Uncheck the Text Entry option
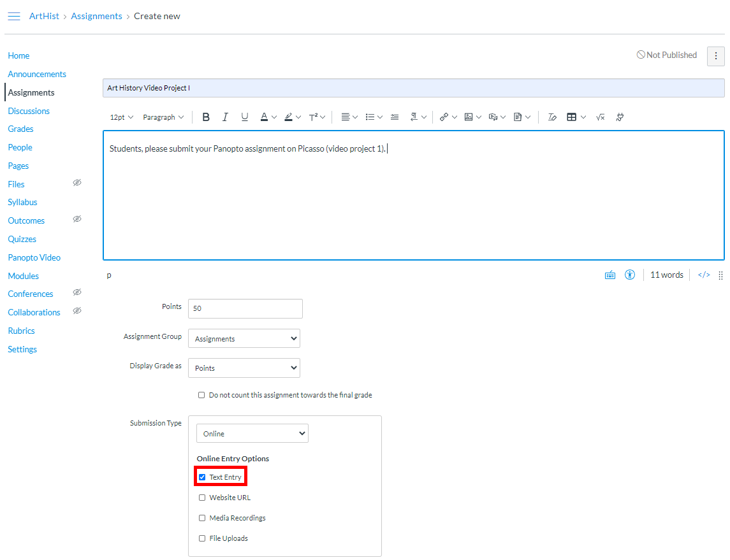This screenshot has height=560, width=730. coord(202,477)
